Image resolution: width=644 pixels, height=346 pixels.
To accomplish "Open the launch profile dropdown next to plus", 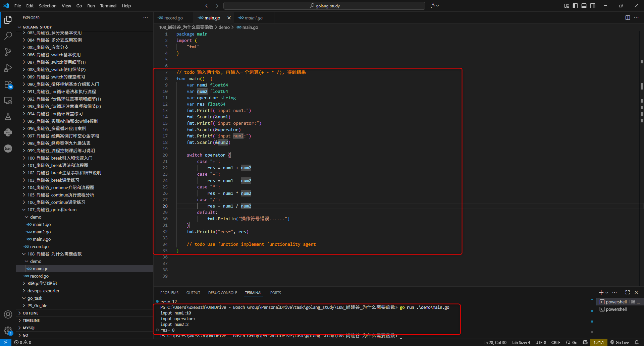I will [x=607, y=293].
